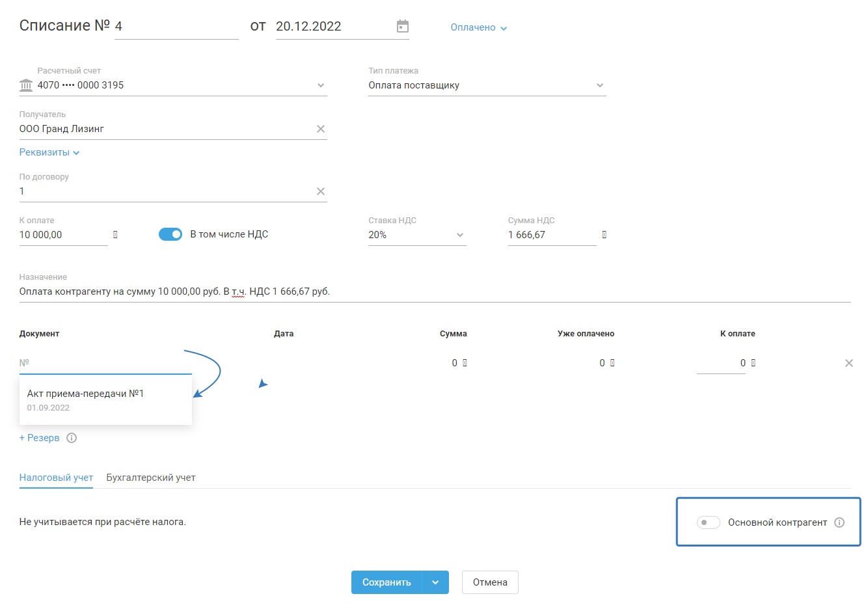Click the + Резерв link
Viewport: 868px width, 609px height.
[40, 438]
